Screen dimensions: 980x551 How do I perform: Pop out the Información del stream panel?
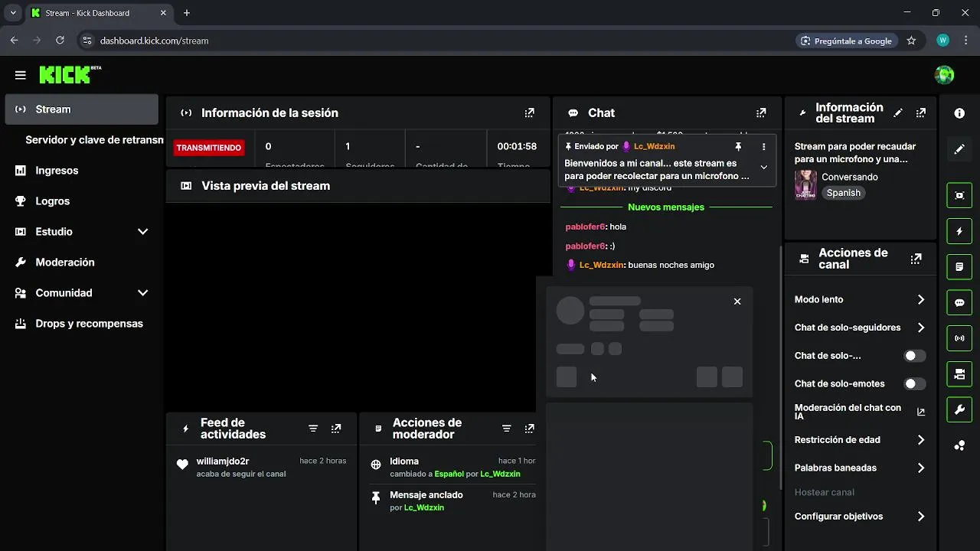click(x=921, y=112)
